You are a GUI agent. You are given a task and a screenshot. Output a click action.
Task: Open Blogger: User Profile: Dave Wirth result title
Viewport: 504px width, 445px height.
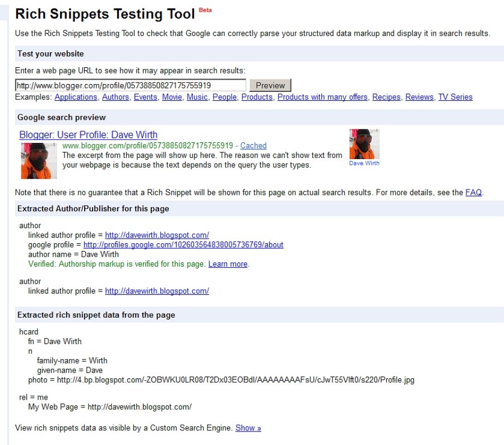[x=89, y=135]
